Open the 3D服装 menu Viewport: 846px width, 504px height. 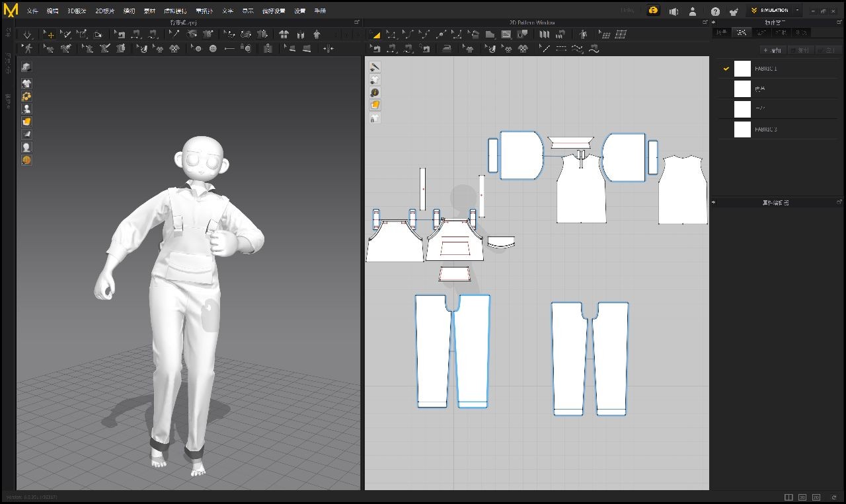click(x=77, y=11)
